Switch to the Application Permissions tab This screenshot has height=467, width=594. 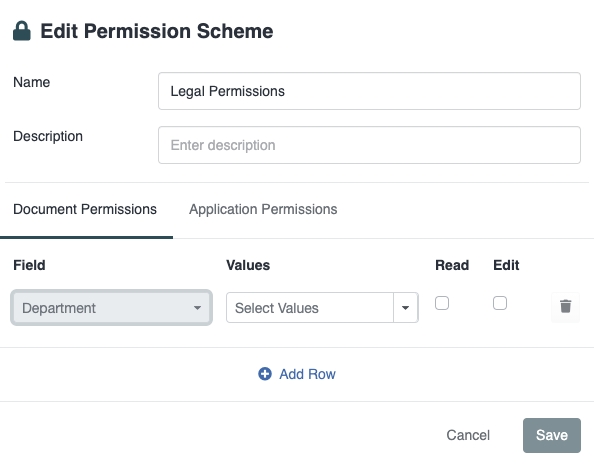pos(263,209)
